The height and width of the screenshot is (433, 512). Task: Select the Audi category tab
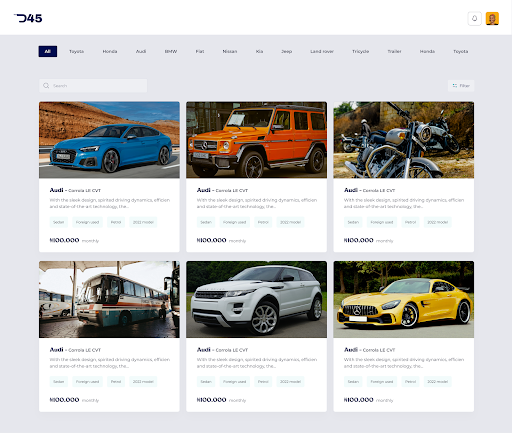pos(141,51)
